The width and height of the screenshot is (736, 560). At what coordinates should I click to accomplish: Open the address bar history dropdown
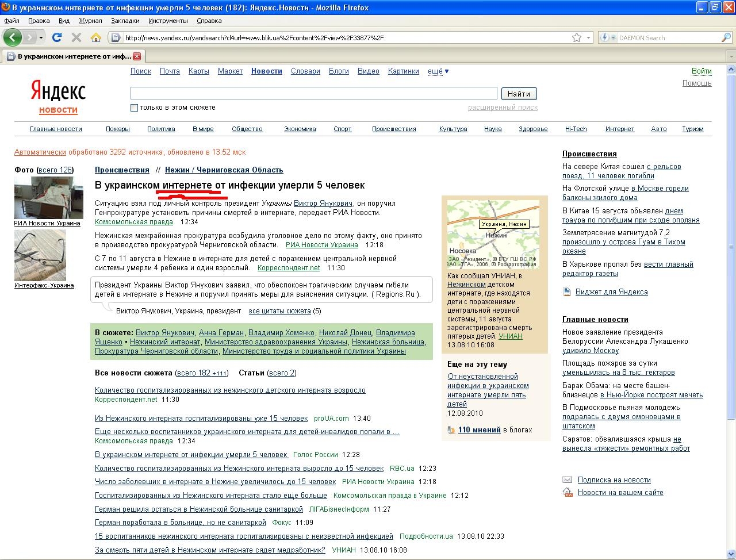tap(588, 37)
